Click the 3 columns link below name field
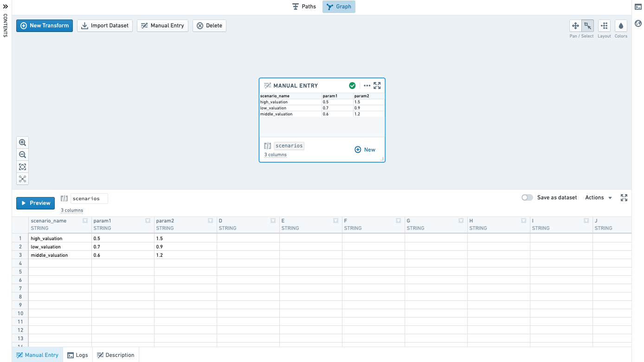 72,210
